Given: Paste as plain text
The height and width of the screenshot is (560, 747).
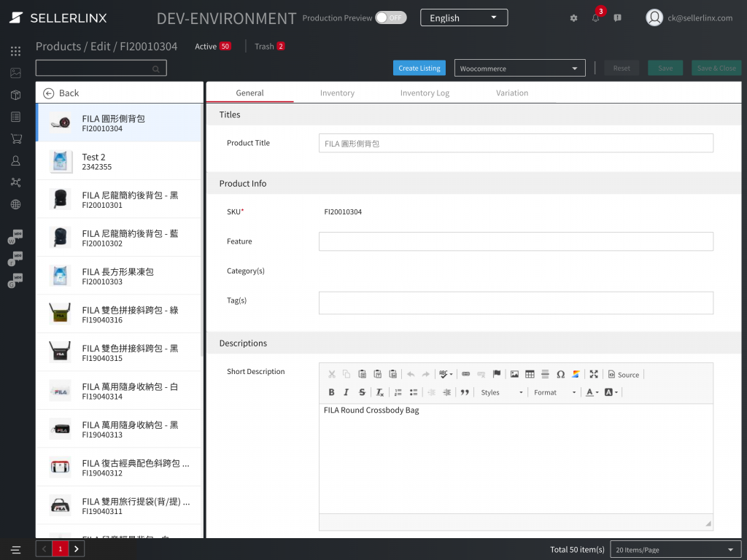Looking at the screenshot, I should pos(377,374).
